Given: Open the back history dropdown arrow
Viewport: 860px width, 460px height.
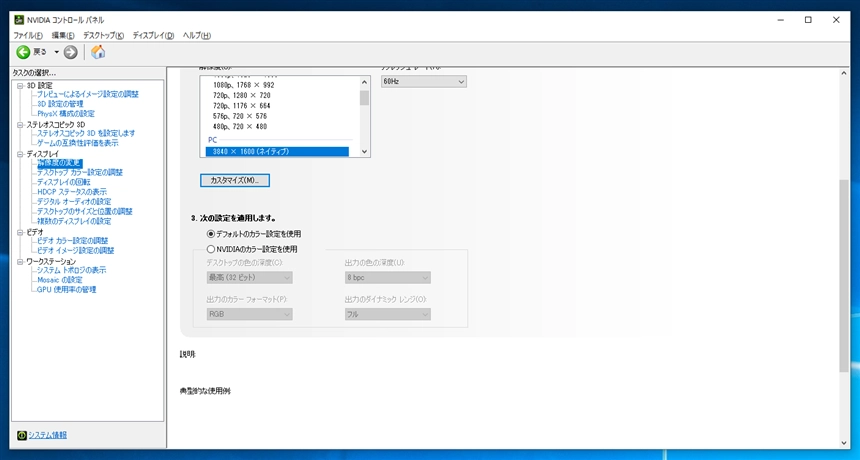Looking at the screenshot, I should click(x=56, y=52).
